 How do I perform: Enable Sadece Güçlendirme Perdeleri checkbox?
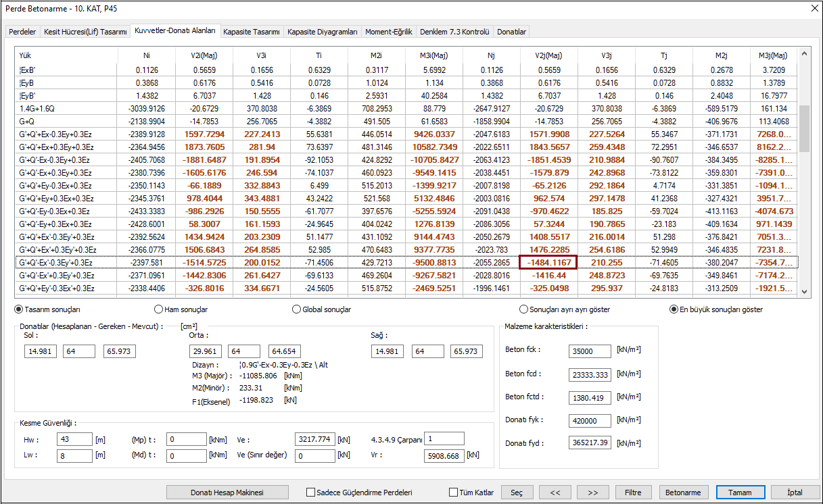[x=311, y=493]
